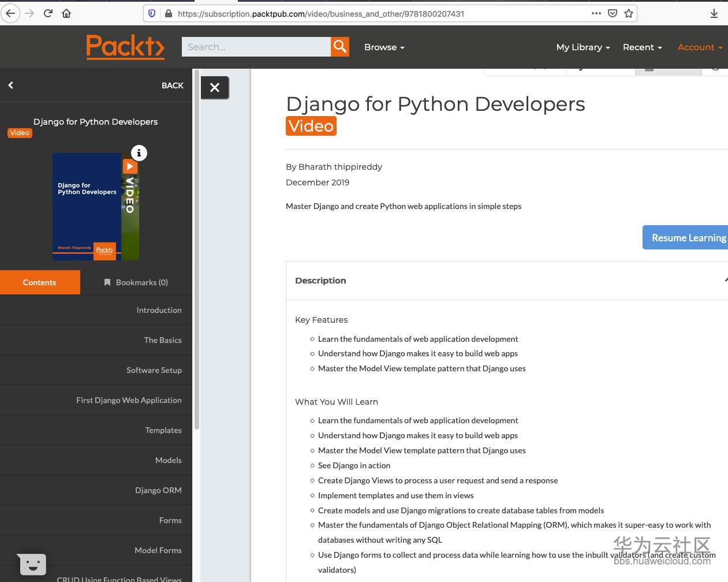Reload the page in browser
This screenshot has width=728, height=582.
tap(48, 13)
